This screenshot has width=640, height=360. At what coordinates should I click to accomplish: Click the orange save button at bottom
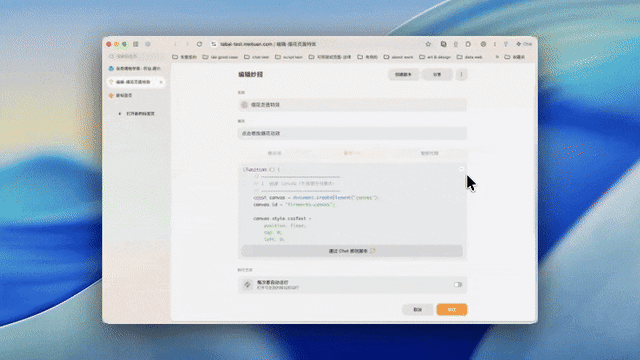[452, 310]
